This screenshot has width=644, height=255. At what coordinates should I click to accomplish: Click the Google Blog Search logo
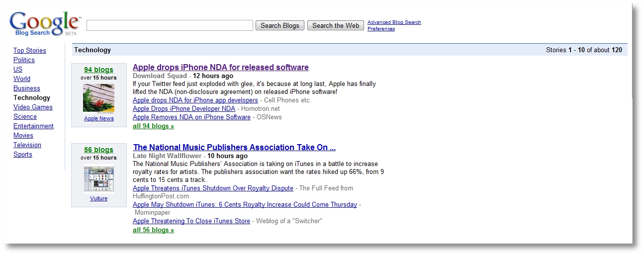tap(45, 23)
